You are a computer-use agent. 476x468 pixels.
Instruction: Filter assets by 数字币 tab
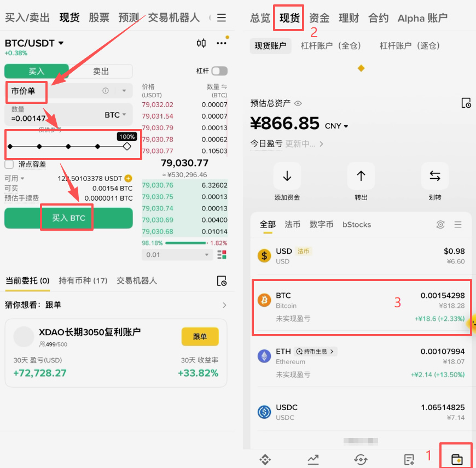tap(322, 225)
